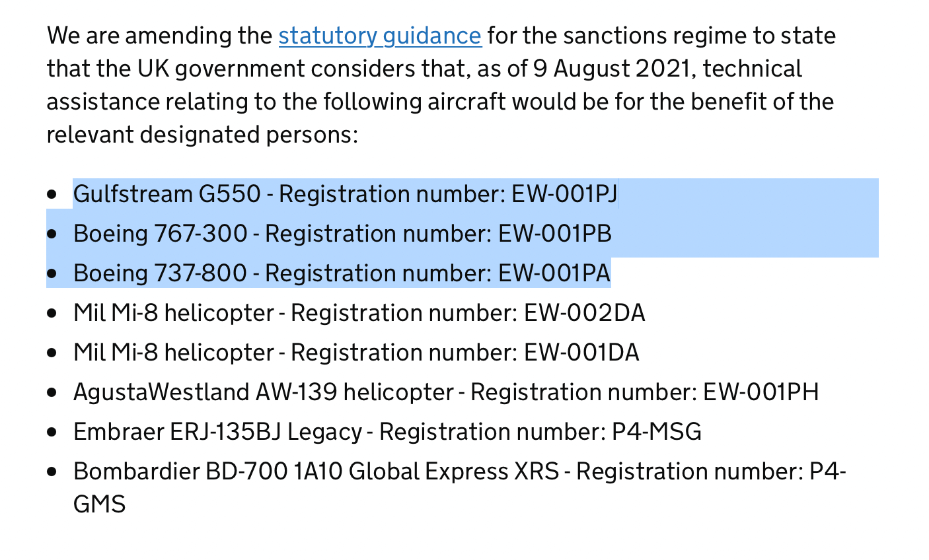Click registration number EW-001PB

click(x=554, y=234)
